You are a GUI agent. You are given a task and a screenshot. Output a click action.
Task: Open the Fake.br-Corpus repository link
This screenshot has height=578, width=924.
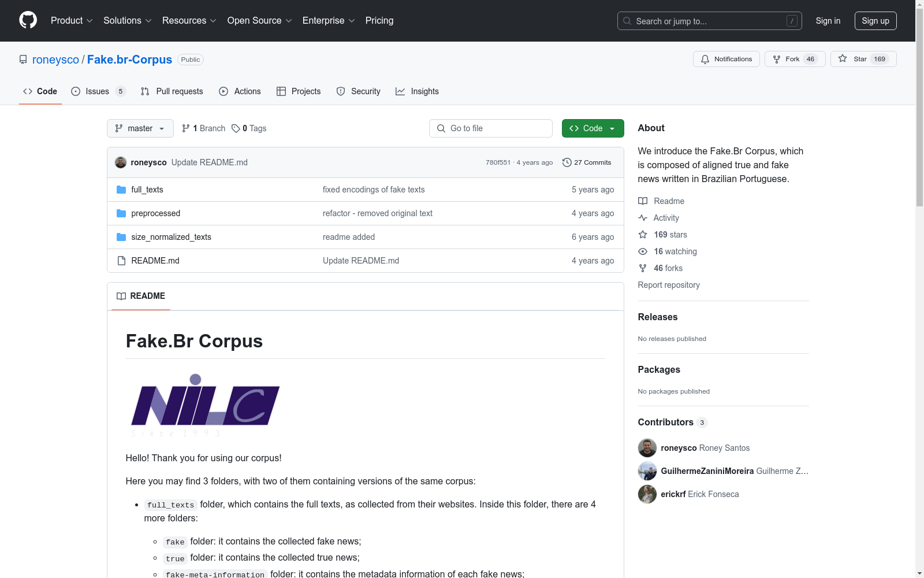coord(129,60)
